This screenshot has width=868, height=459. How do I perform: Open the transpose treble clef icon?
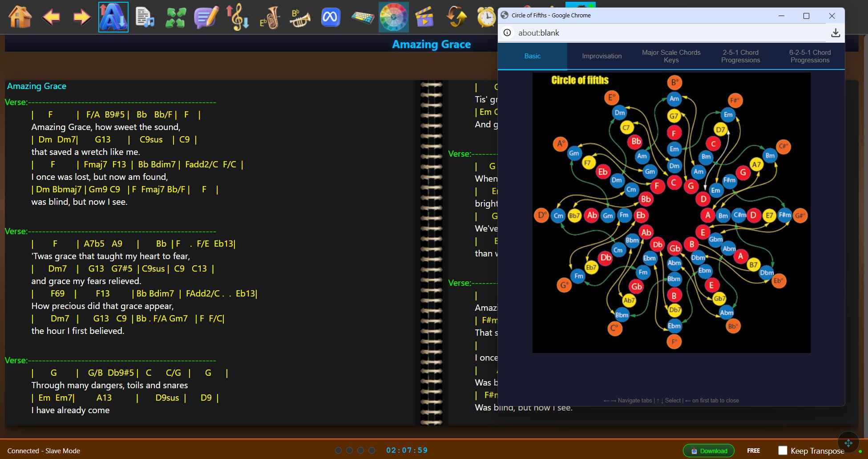coord(238,17)
